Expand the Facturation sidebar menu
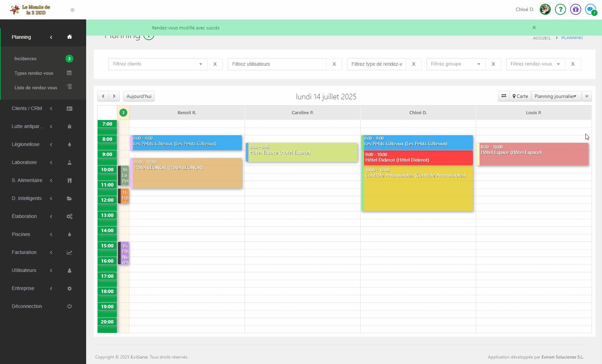 point(24,252)
